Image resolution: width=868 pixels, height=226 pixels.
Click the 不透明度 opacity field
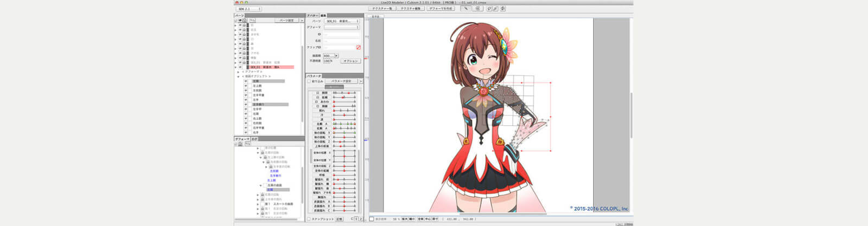[x=327, y=61]
